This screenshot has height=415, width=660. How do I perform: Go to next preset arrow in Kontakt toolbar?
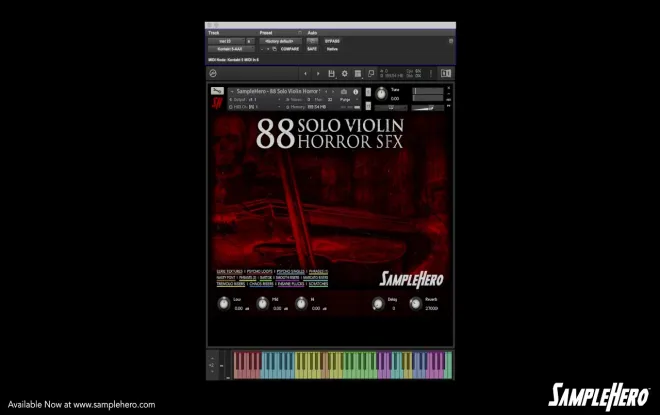point(318,73)
